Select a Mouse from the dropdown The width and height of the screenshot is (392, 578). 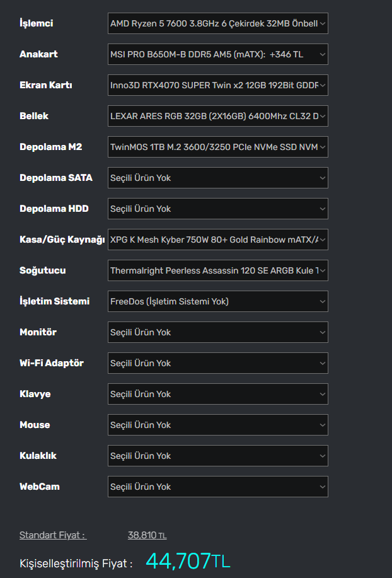pyautogui.click(x=217, y=425)
